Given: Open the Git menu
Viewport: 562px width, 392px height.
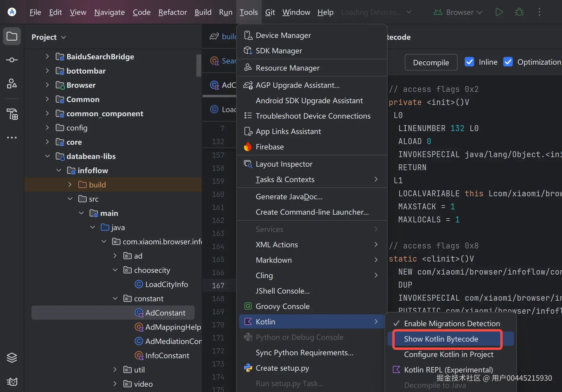Looking at the screenshot, I should (x=270, y=12).
